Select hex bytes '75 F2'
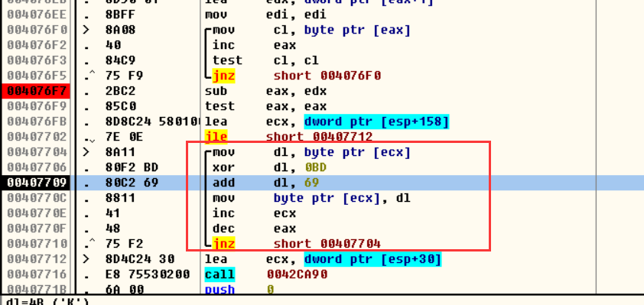This screenshot has width=644, height=305. 124,244
